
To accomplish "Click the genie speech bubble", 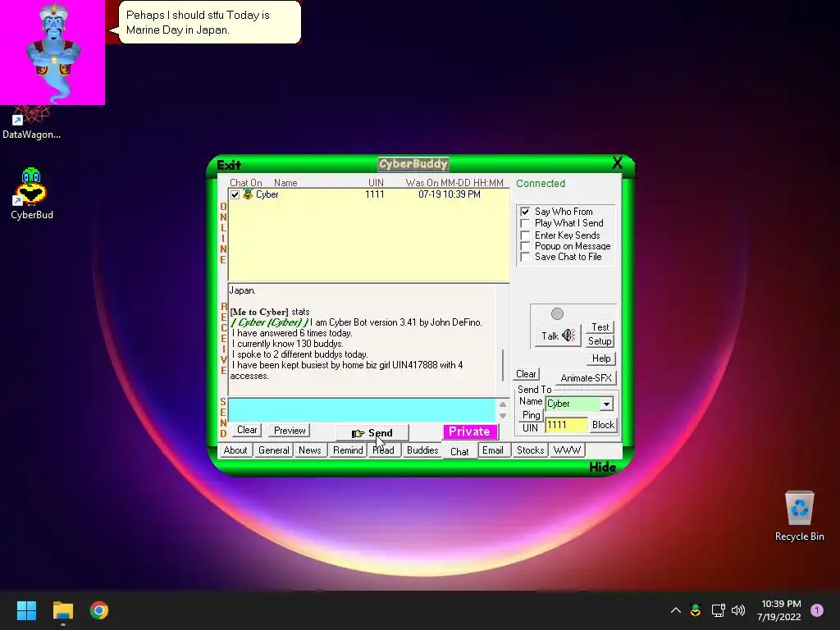I will coord(209,22).
